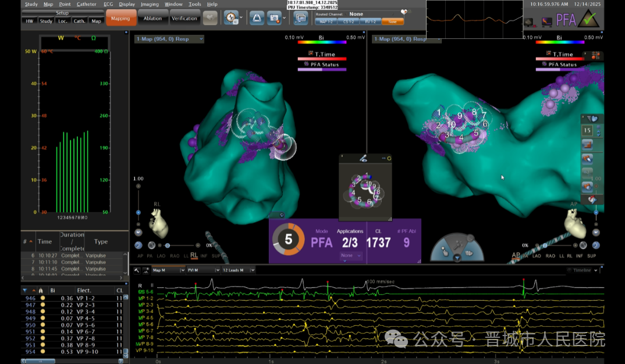The image size is (625, 364).
Task: Click the Verification mode button
Action: click(184, 18)
